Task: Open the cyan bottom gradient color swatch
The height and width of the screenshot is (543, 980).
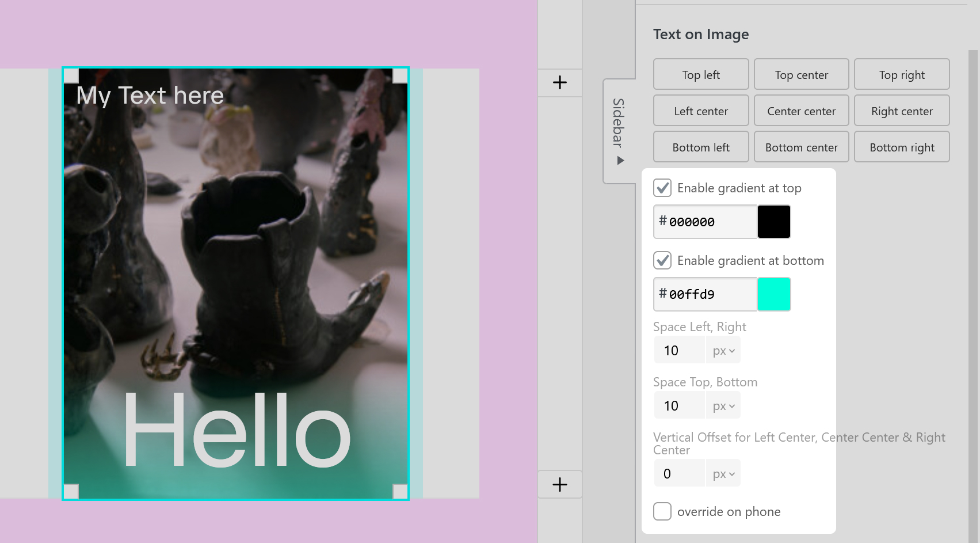Action: point(773,294)
